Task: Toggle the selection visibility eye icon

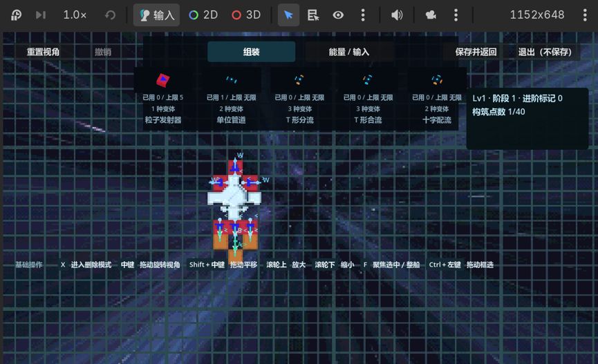Action: [338, 15]
